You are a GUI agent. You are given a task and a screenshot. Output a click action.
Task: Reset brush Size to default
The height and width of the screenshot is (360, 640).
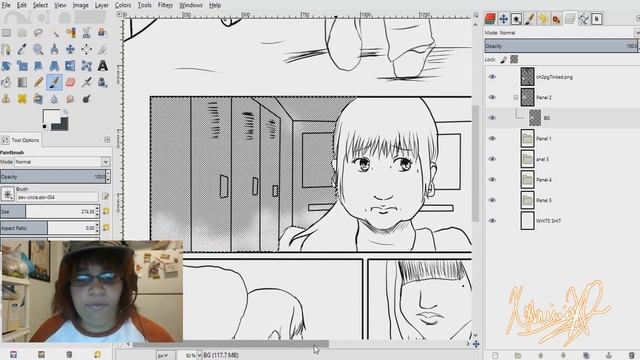[x=106, y=211]
